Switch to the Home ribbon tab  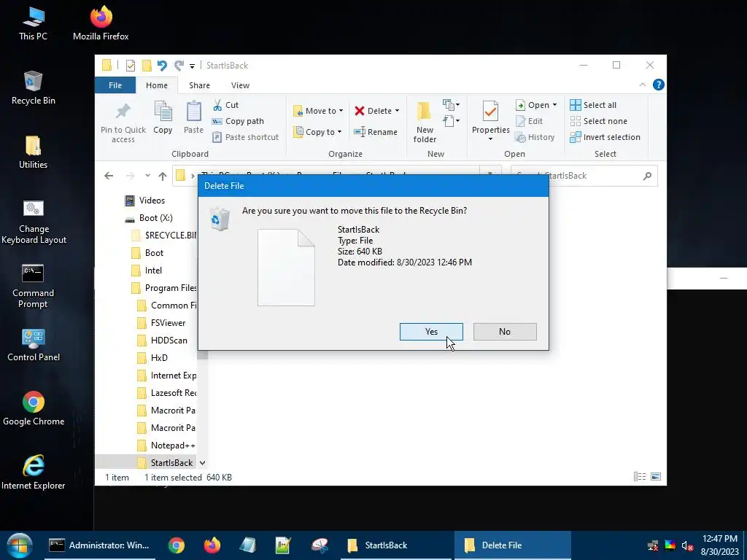(157, 85)
